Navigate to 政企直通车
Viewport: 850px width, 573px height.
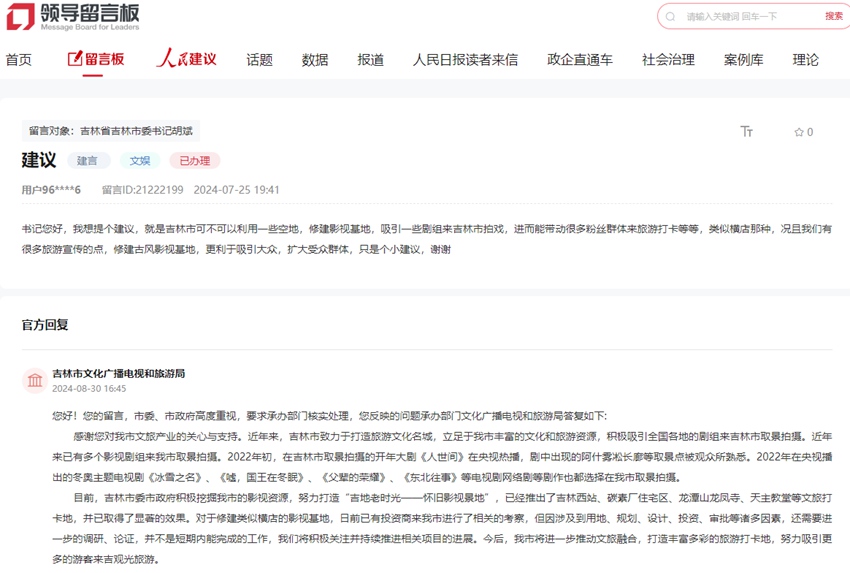[580, 59]
